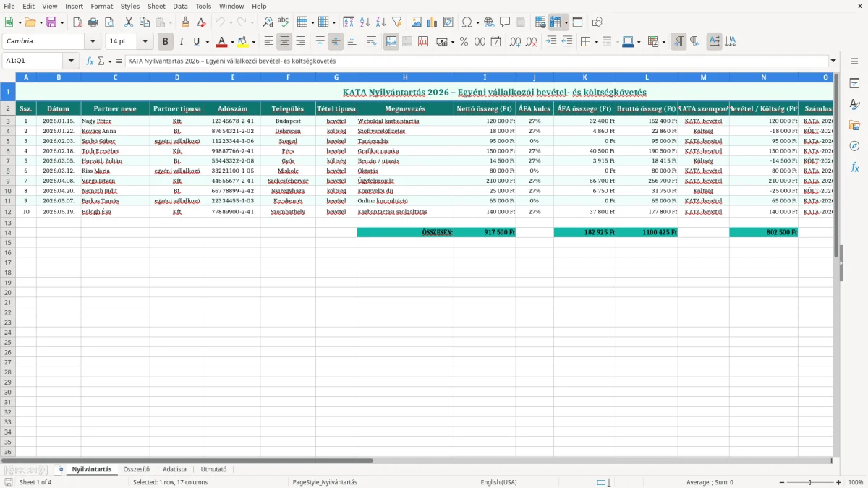Apply the red font color

click(x=222, y=42)
